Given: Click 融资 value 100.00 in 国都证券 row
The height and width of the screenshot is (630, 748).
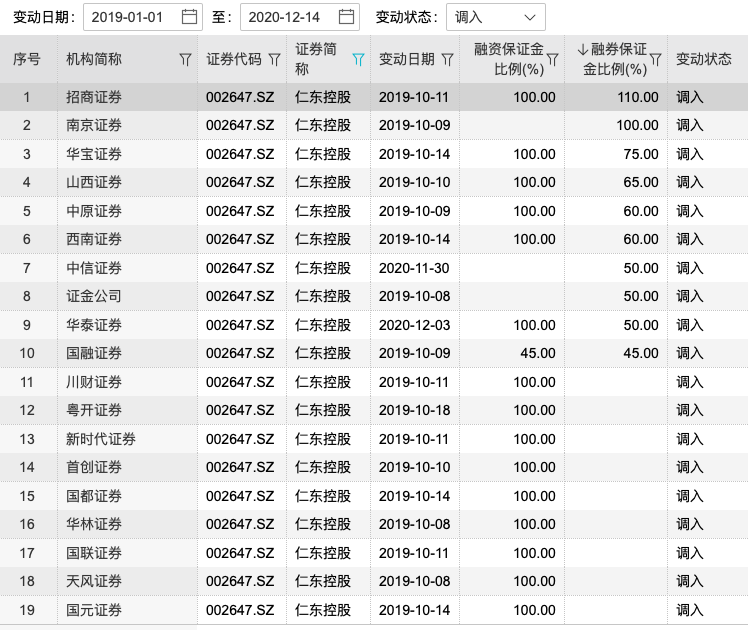Looking at the screenshot, I should click(x=534, y=496).
